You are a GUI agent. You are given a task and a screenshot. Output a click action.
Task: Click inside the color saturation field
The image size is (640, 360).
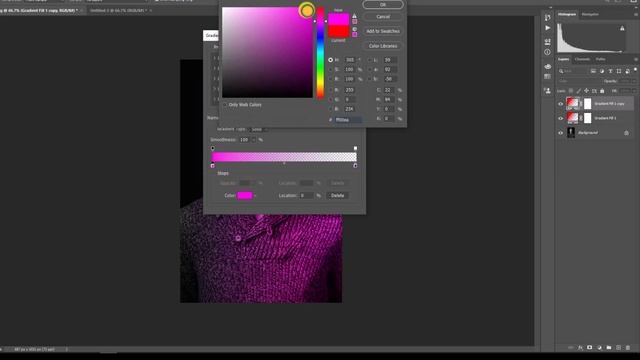(x=267, y=52)
